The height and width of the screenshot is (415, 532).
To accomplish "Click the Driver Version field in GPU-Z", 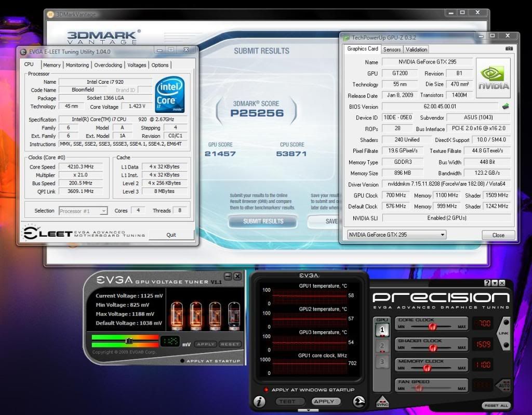I will (446, 184).
